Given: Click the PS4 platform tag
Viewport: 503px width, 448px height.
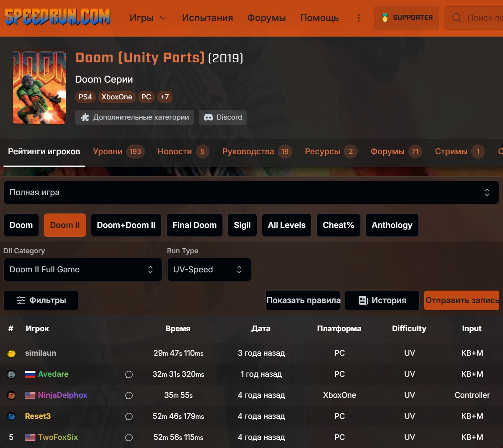Looking at the screenshot, I should tap(85, 97).
